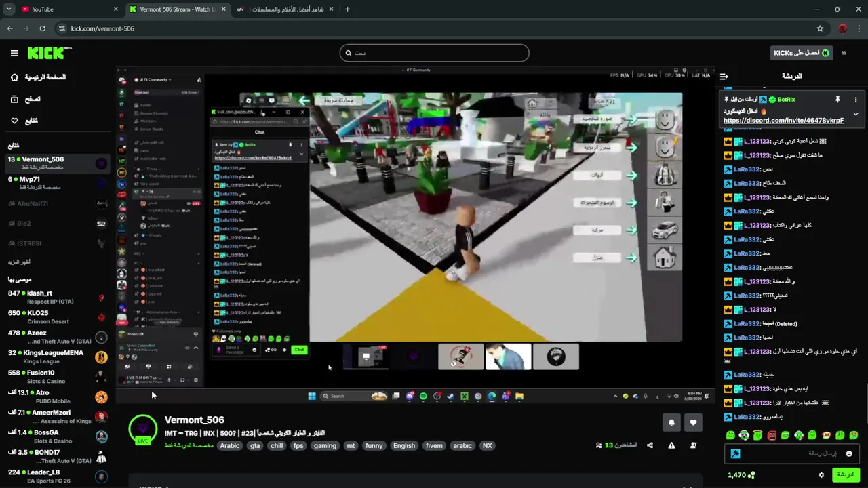Open pinned message three-dot options
Viewport: 868px width, 488px height.
click(856, 100)
